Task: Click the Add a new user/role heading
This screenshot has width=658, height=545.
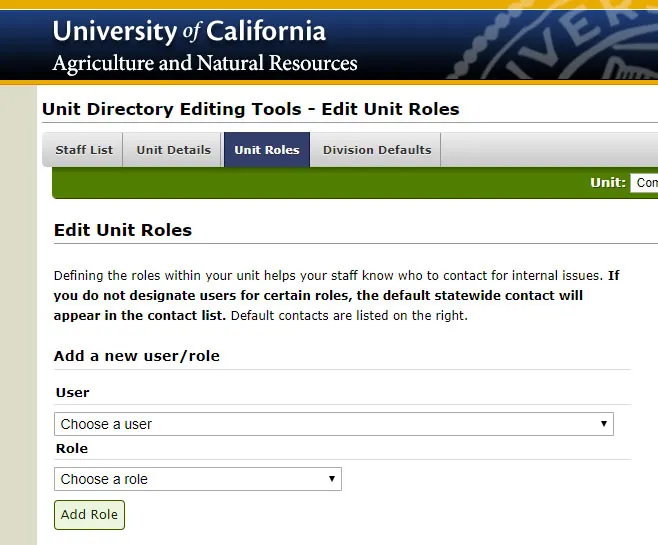Action: (137, 356)
